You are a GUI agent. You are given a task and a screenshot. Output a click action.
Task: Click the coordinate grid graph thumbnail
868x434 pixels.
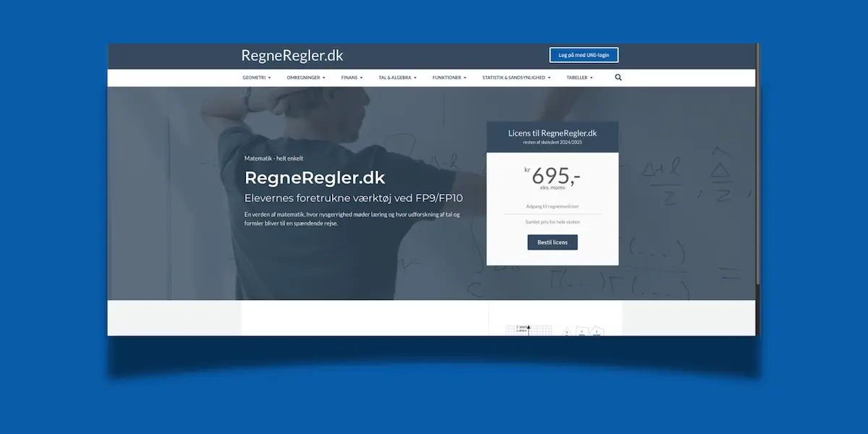click(529, 330)
